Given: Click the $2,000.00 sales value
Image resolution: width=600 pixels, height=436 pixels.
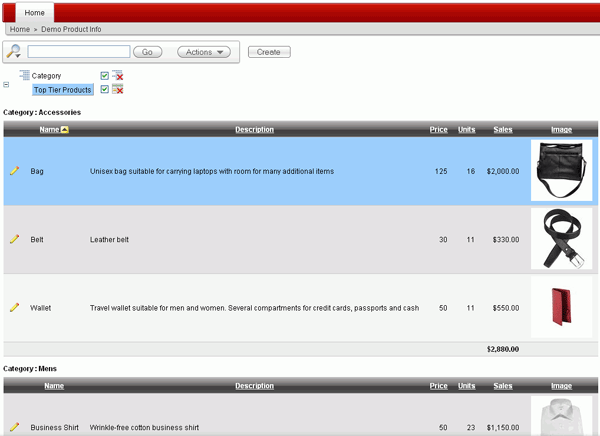Looking at the screenshot, I should pyautogui.click(x=503, y=171).
